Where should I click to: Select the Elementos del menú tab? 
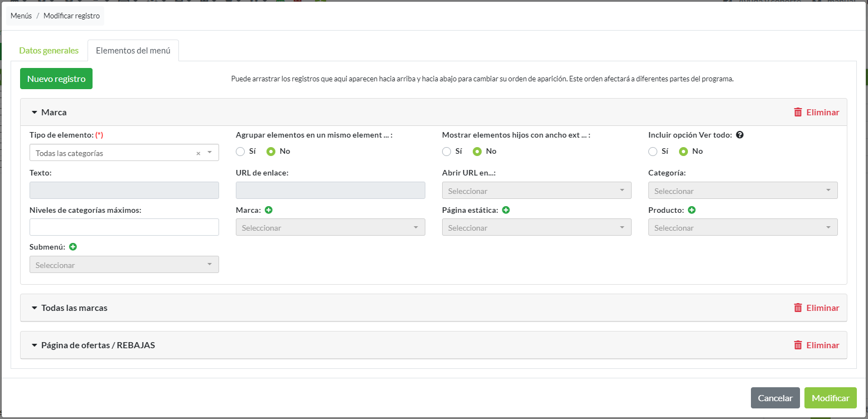click(133, 50)
